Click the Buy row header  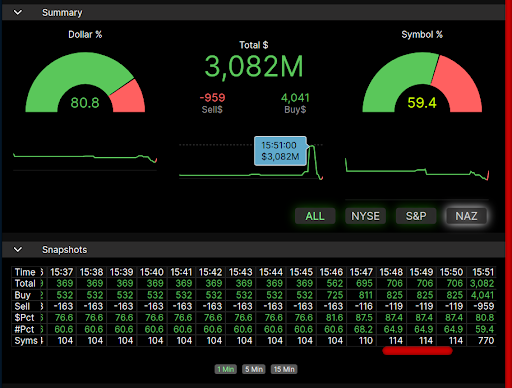[22, 295]
